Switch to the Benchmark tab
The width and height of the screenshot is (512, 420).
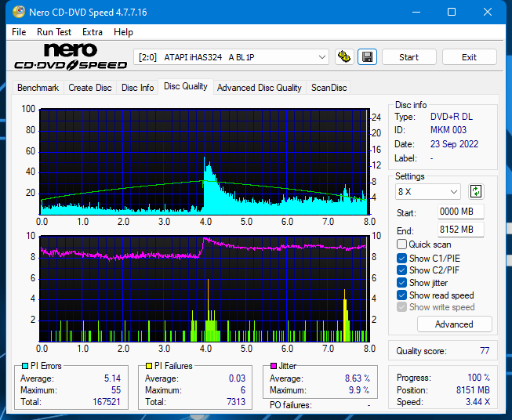click(x=38, y=88)
